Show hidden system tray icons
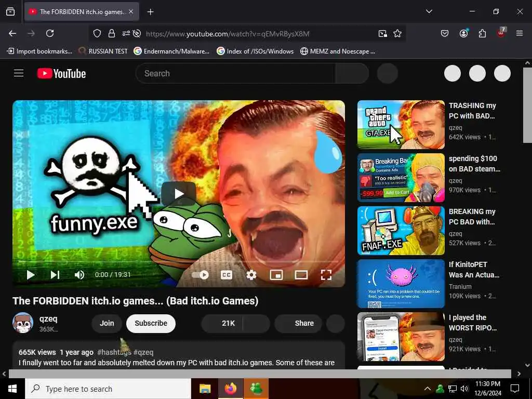The image size is (532, 399). pos(428,389)
